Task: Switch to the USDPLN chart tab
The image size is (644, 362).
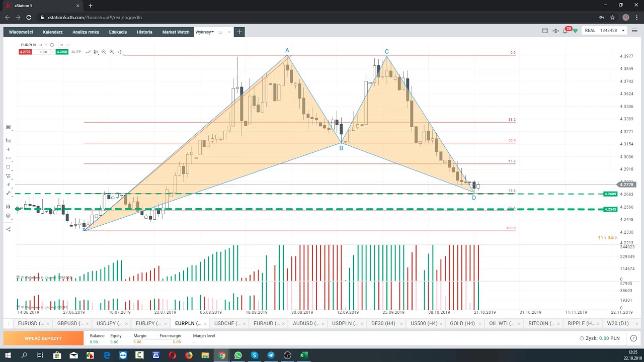Action: [345, 323]
